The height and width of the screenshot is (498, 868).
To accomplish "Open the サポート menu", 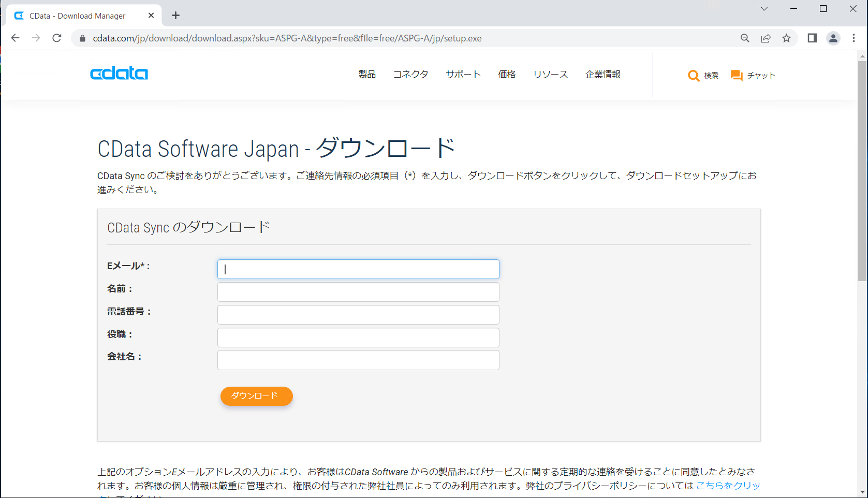I will pos(463,75).
